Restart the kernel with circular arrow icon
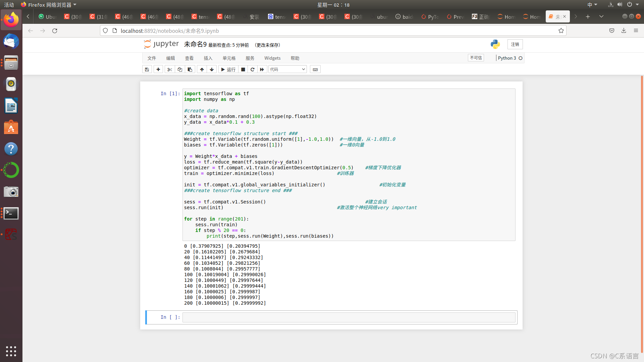644x362 pixels. [x=253, y=69]
